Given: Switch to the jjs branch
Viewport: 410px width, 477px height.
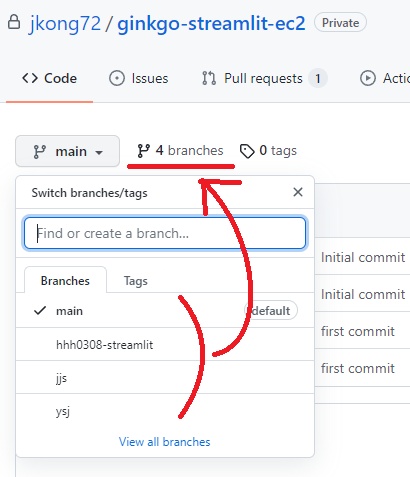Looking at the screenshot, I should tap(165, 378).
